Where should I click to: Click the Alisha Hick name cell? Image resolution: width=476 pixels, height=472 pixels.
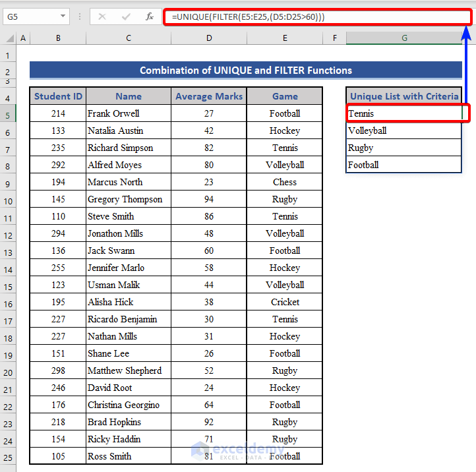pos(129,302)
